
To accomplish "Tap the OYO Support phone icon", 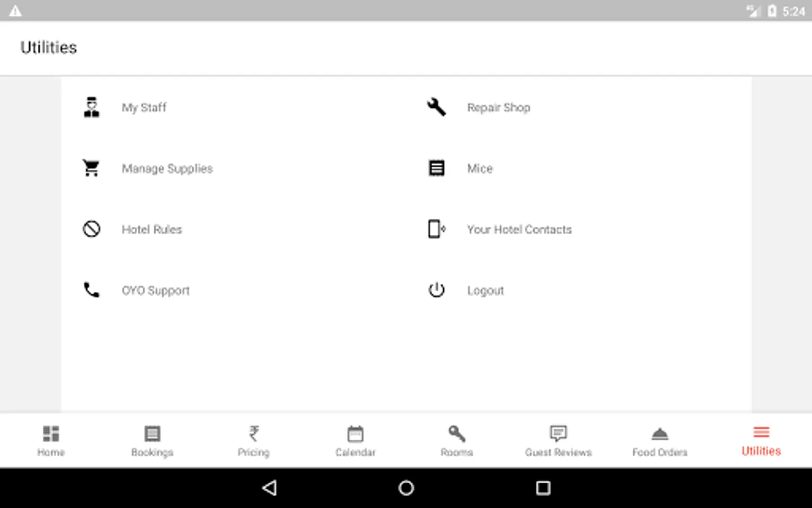I will pyautogui.click(x=91, y=290).
